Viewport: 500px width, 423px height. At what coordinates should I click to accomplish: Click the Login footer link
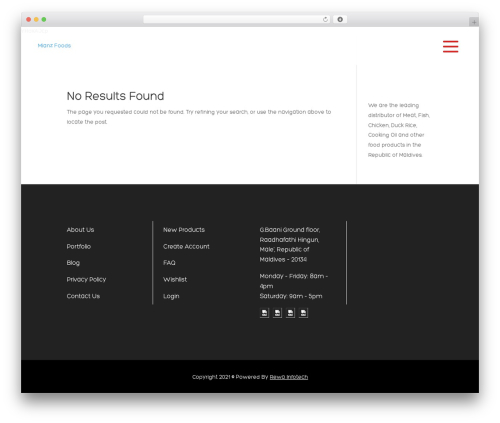pos(171,296)
